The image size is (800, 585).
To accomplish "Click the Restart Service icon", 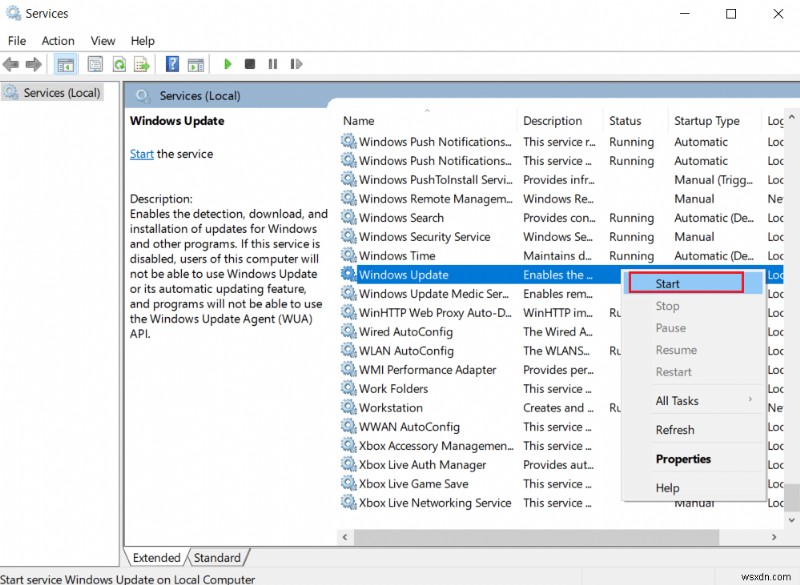I will click(x=296, y=64).
